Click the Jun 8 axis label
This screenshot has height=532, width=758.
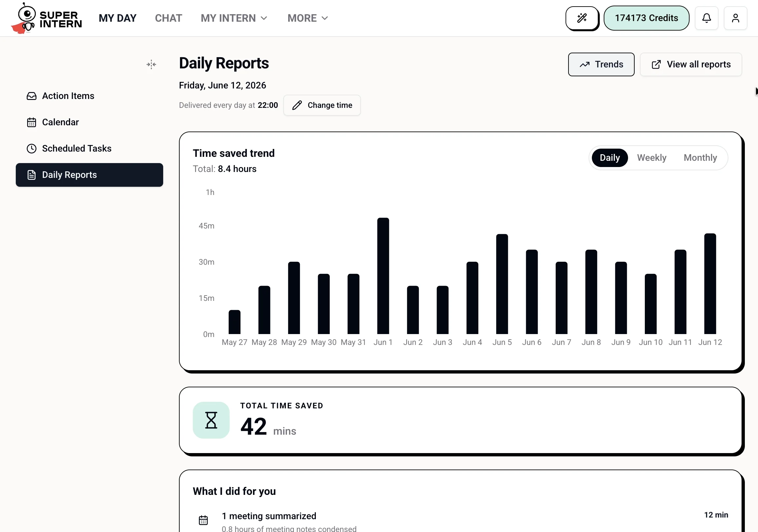(x=591, y=342)
